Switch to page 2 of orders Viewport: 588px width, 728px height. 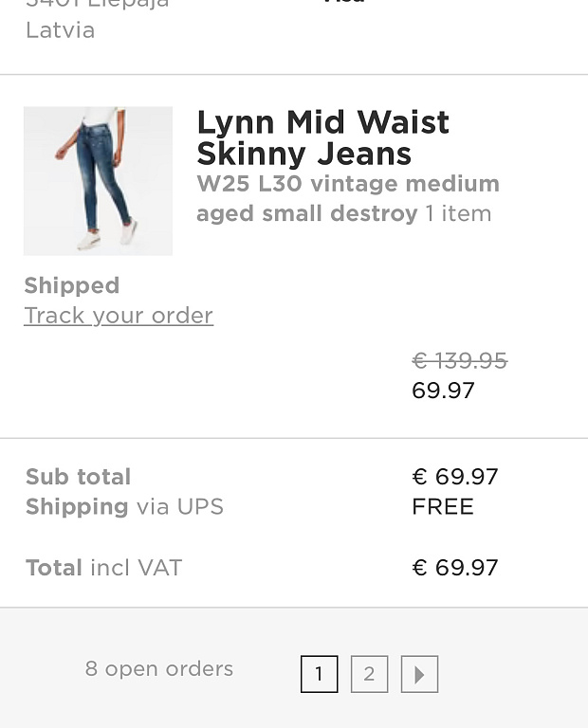[x=369, y=675]
